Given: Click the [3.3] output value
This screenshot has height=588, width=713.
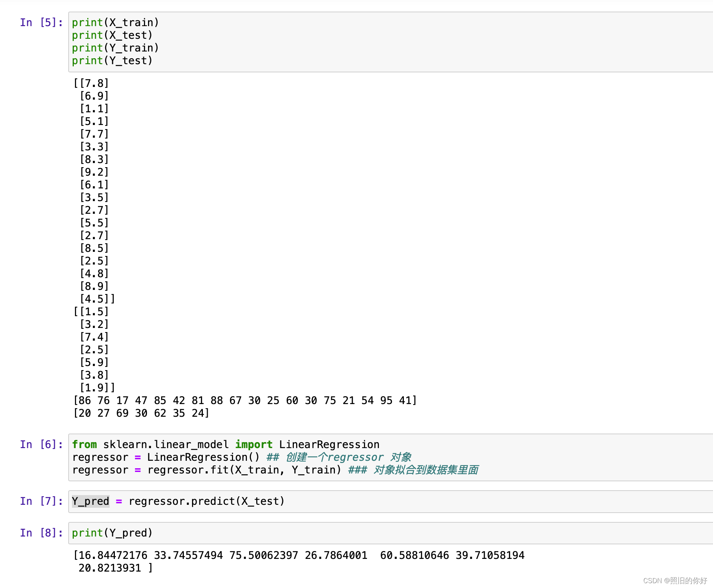Looking at the screenshot, I should pos(94,147).
